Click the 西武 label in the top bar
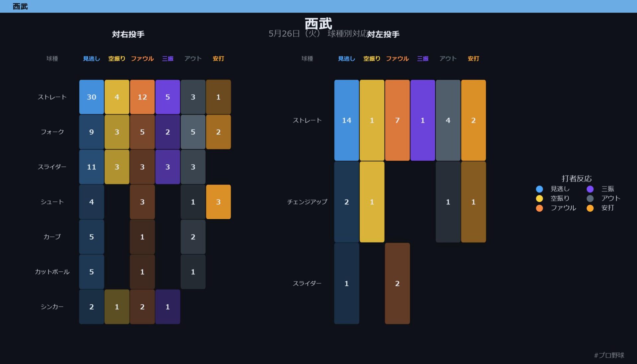This screenshot has width=637, height=364. click(20, 6)
